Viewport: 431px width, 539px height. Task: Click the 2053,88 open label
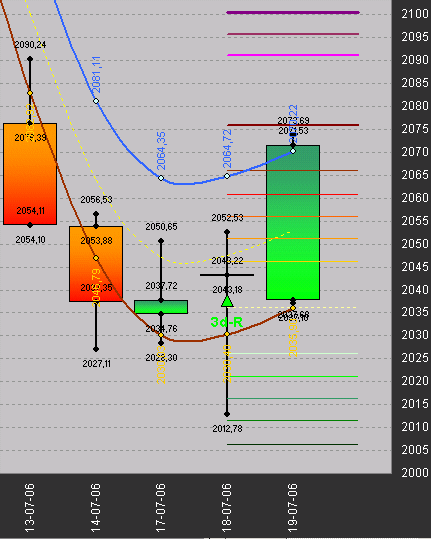(96, 241)
